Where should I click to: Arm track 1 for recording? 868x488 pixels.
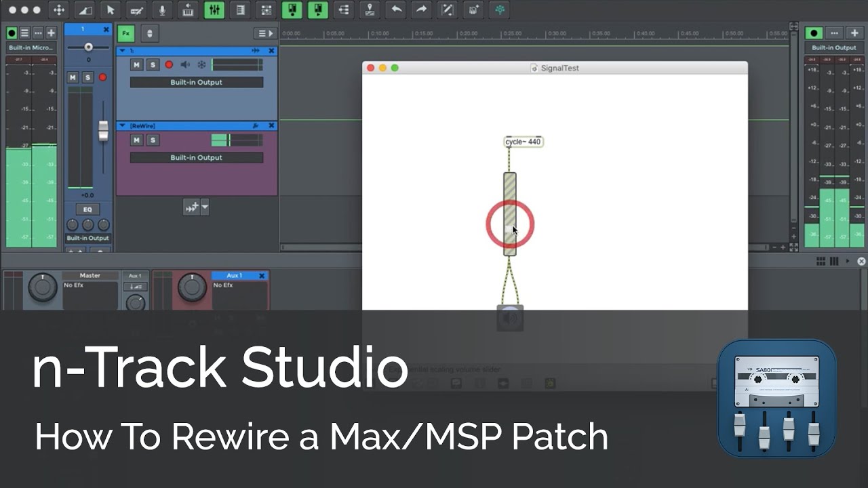tap(169, 65)
